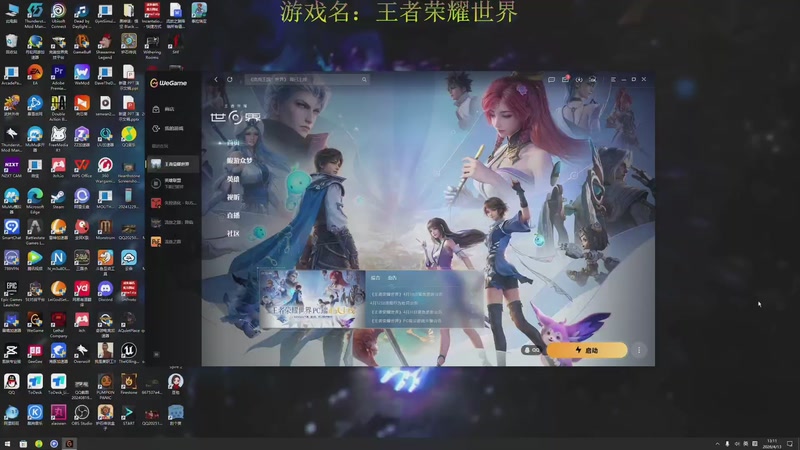Launch the game with the yellow 启动 button
800x450 pixels.
pos(587,350)
